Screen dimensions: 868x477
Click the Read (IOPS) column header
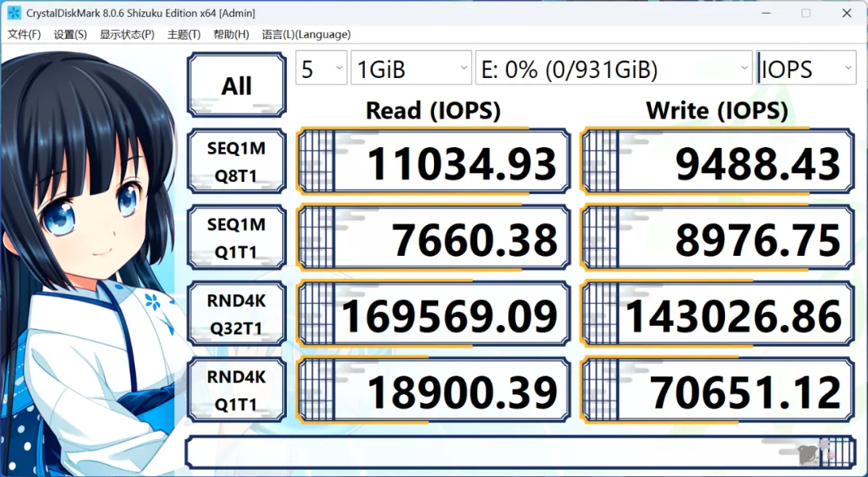[433, 111]
